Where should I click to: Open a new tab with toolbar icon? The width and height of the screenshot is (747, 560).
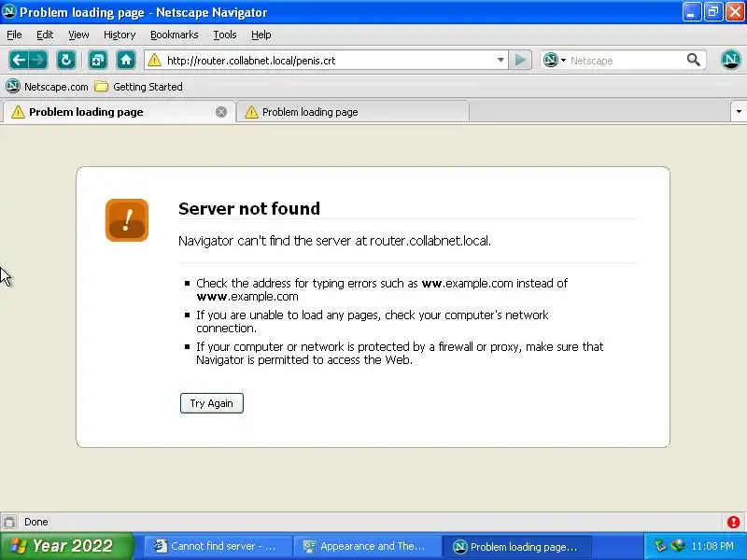pos(98,60)
